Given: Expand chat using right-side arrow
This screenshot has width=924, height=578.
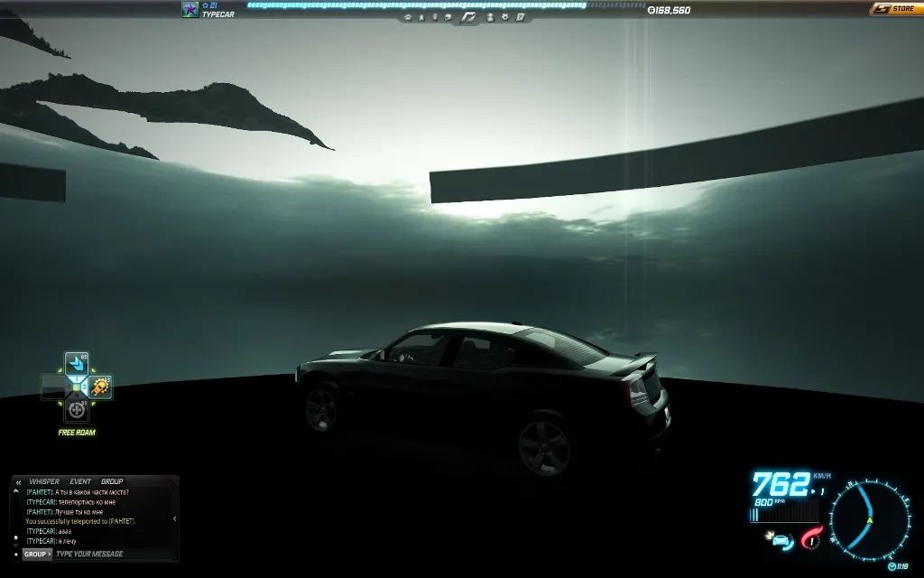Looking at the screenshot, I should click(174, 519).
